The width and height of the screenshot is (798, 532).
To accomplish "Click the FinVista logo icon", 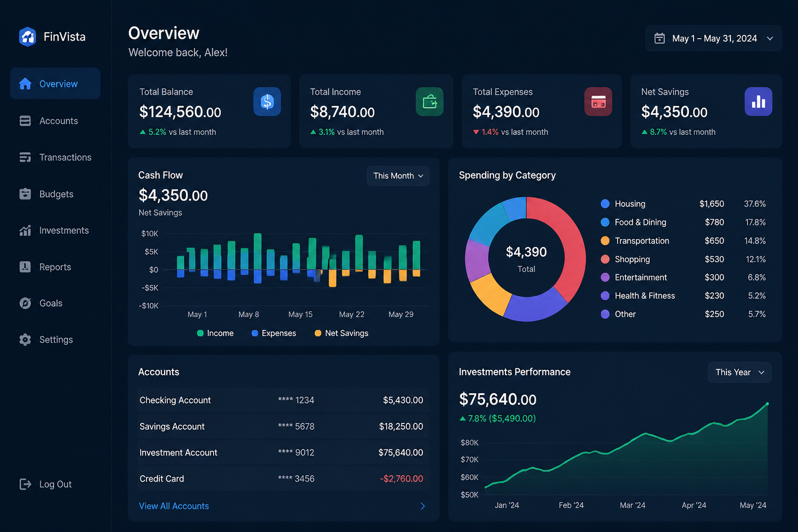I will click(28, 37).
